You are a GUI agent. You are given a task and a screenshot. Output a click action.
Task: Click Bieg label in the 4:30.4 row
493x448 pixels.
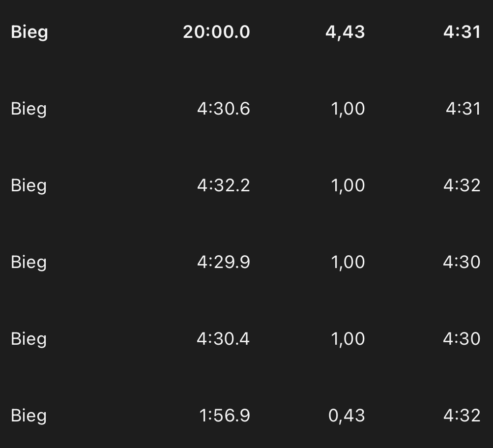[29, 339]
